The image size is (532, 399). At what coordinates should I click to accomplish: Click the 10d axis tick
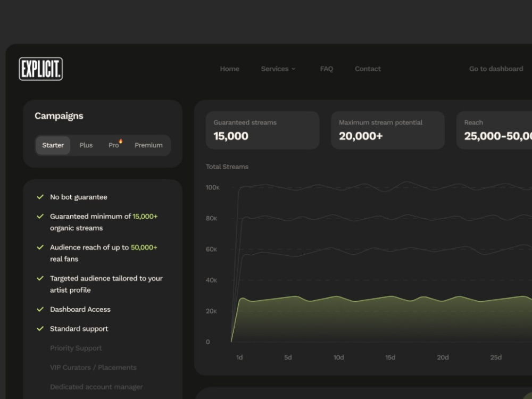click(x=338, y=358)
